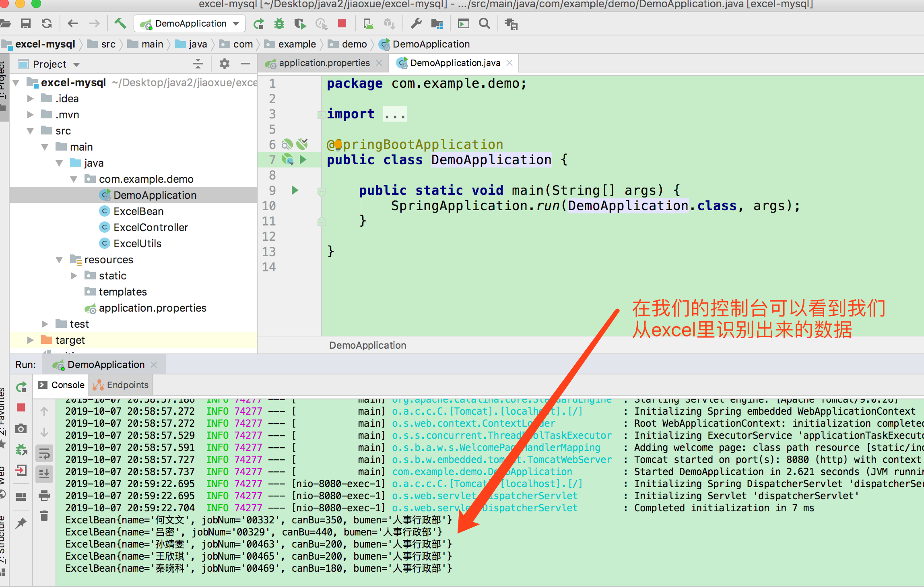
Task: Select ExcelController class in project tree
Action: (151, 227)
